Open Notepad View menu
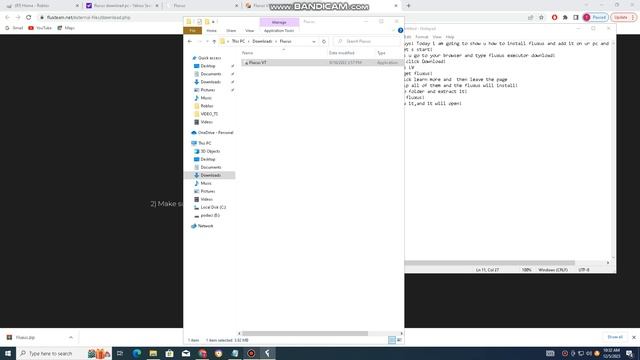This screenshot has height=360, width=640. click(437, 37)
